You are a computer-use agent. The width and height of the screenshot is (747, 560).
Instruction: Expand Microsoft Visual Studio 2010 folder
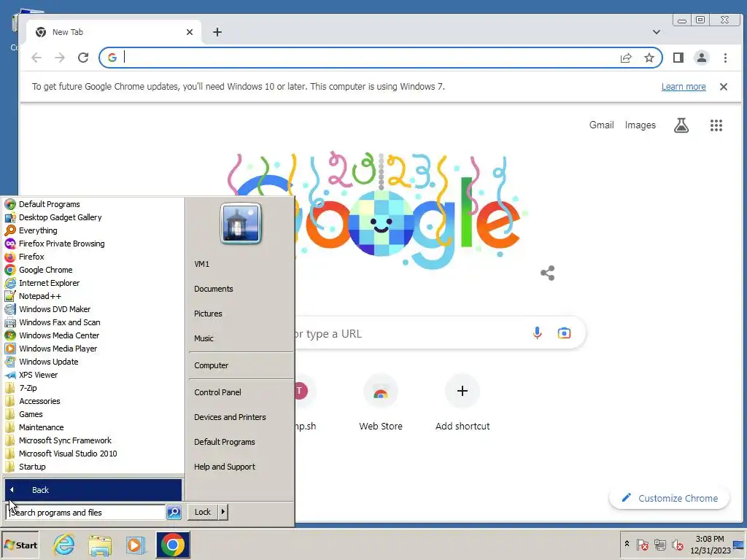pyautogui.click(x=68, y=454)
